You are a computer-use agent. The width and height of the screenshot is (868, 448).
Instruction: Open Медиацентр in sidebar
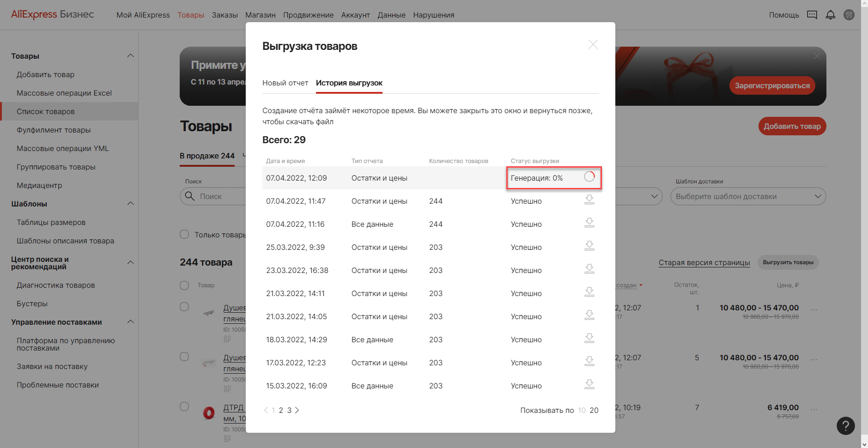click(39, 185)
